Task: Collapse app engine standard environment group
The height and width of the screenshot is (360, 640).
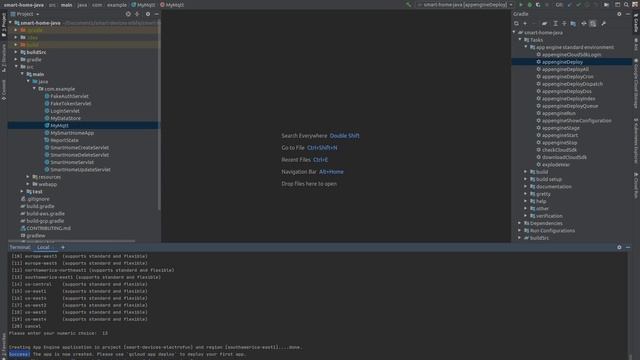Action: 526,47
